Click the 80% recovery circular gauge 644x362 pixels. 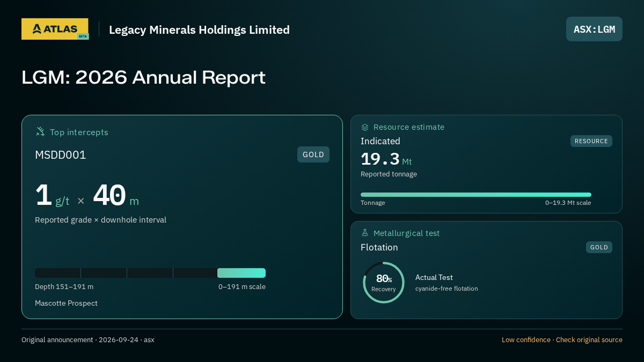coord(384,283)
